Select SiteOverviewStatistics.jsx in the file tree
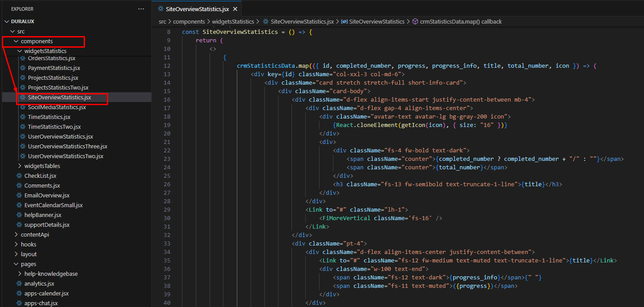Image resolution: width=644 pixels, height=307 pixels. (59, 98)
